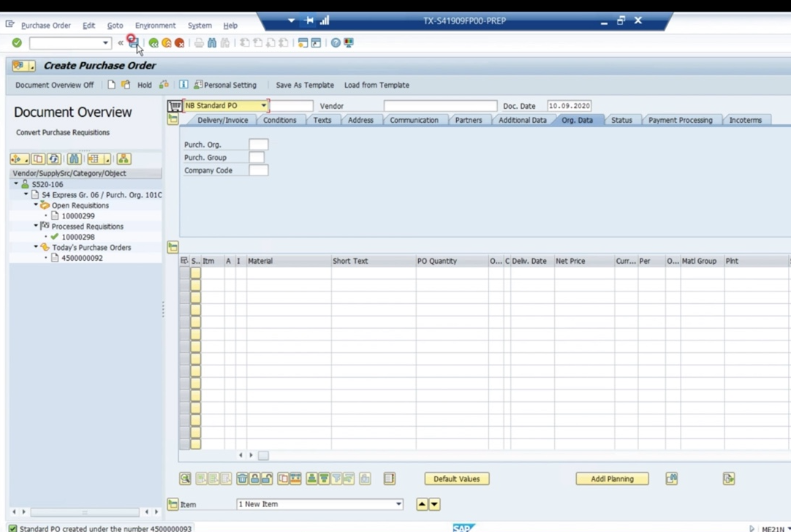Select purchase order 4500000092 in tree
The image size is (791, 532).
click(x=82, y=258)
